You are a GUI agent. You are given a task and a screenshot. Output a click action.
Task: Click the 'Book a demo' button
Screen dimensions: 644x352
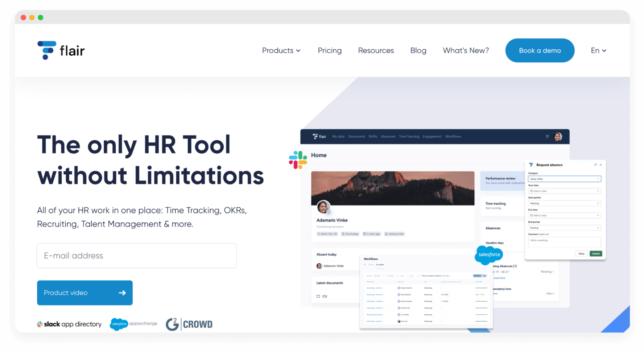[x=540, y=50]
